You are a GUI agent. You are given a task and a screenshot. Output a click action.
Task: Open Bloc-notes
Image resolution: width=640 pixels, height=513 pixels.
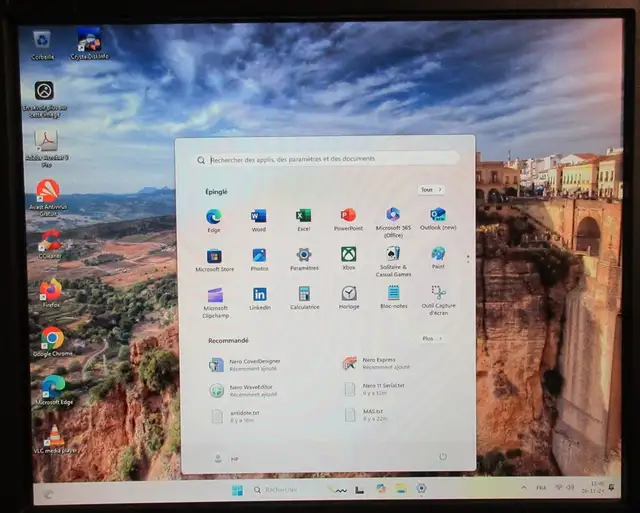pyautogui.click(x=393, y=297)
